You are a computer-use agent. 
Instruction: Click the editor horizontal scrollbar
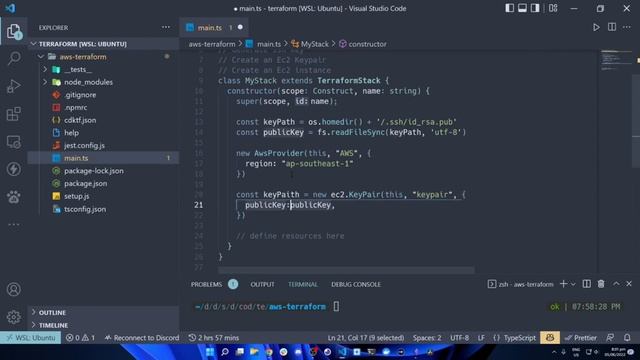click(346, 270)
